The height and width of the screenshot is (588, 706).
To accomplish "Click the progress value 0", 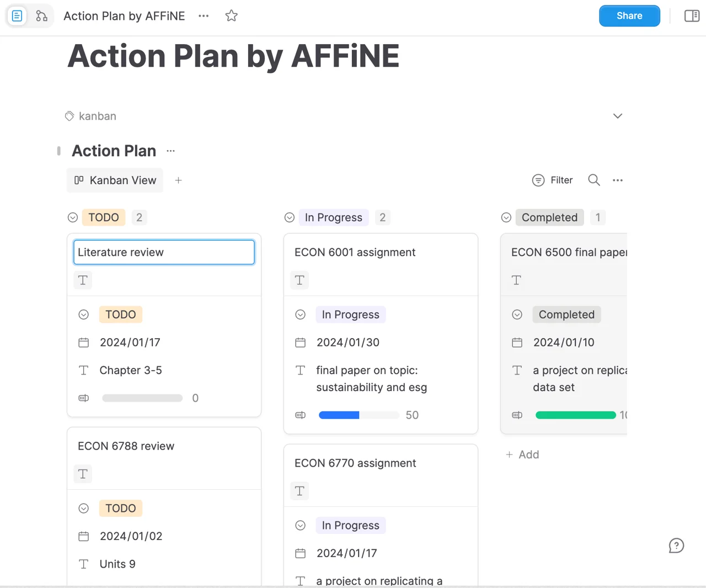I will coord(195,398).
